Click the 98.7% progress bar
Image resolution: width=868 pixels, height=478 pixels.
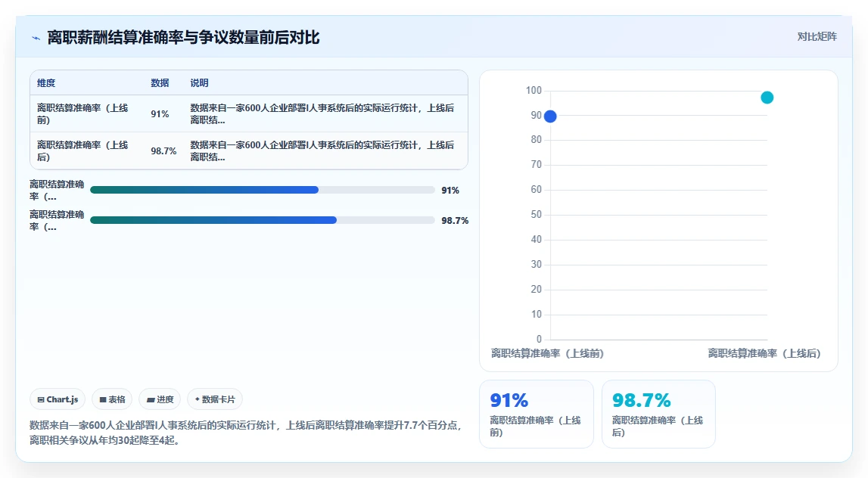(x=263, y=220)
